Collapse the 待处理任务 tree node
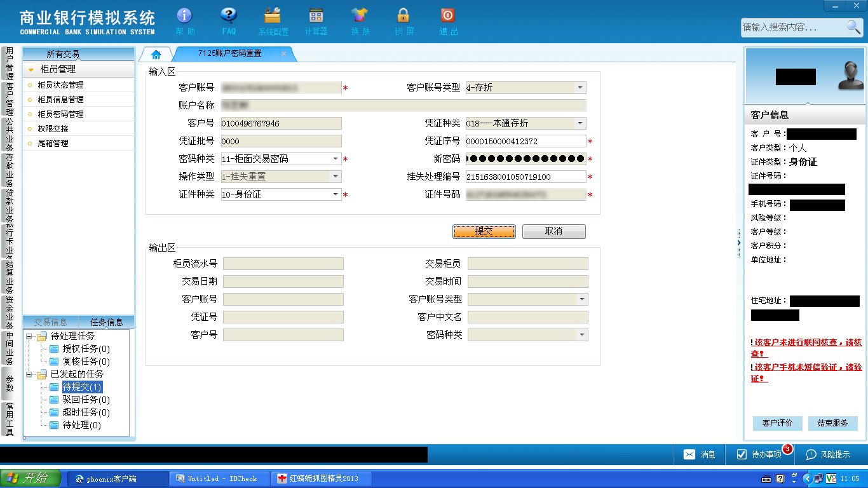Image resolution: width=868 pixels, height=488 pixels. (x=29, y=336)
